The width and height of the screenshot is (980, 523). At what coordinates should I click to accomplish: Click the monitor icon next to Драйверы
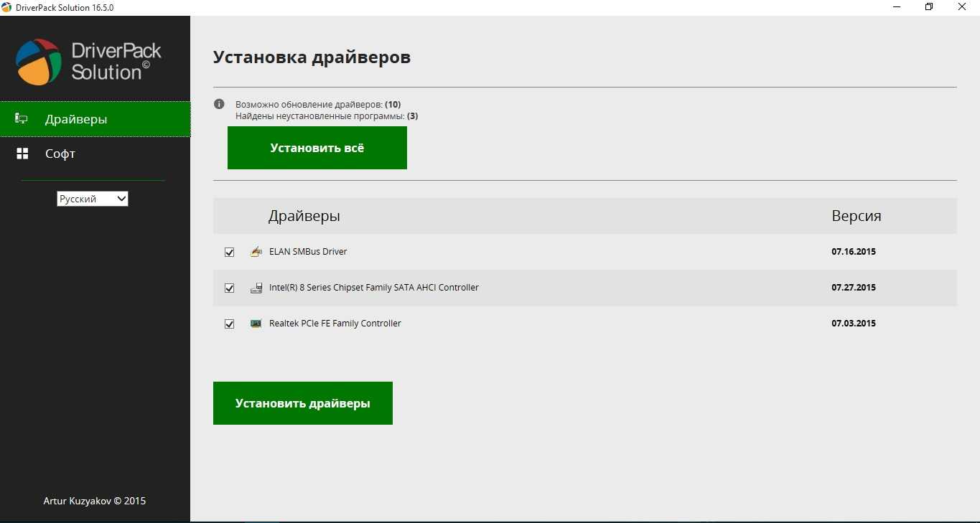[x=22, y=118]
